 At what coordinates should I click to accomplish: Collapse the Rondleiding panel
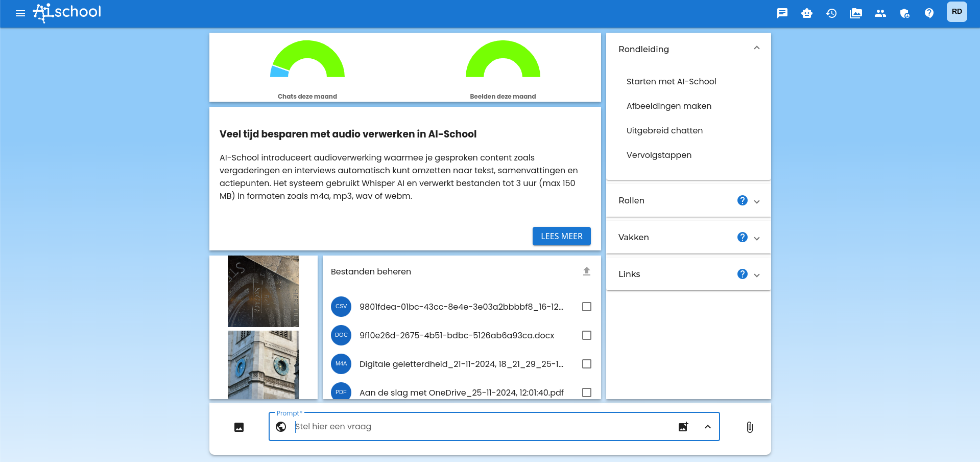[x=757, y=48]
